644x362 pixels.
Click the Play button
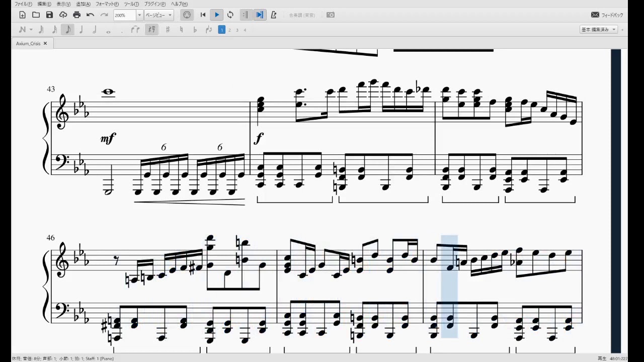(217, 15)
